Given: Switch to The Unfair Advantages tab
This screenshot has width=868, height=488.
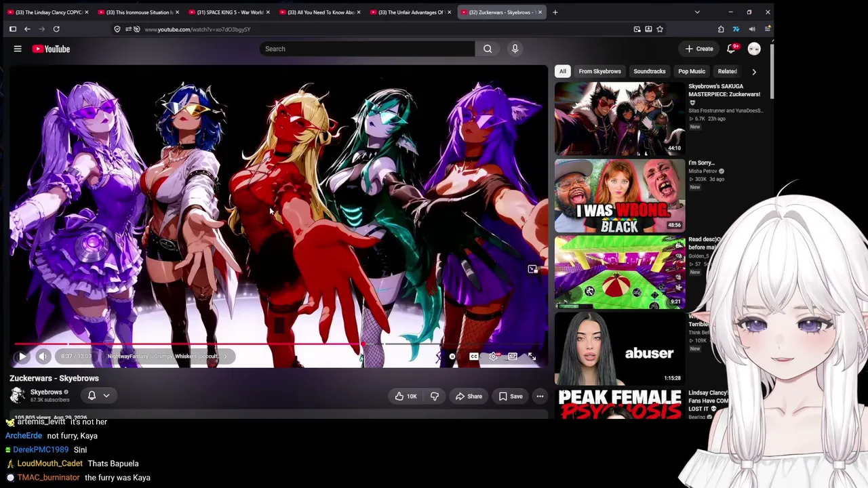Looking at the screenshot, I should click(410, 12).
